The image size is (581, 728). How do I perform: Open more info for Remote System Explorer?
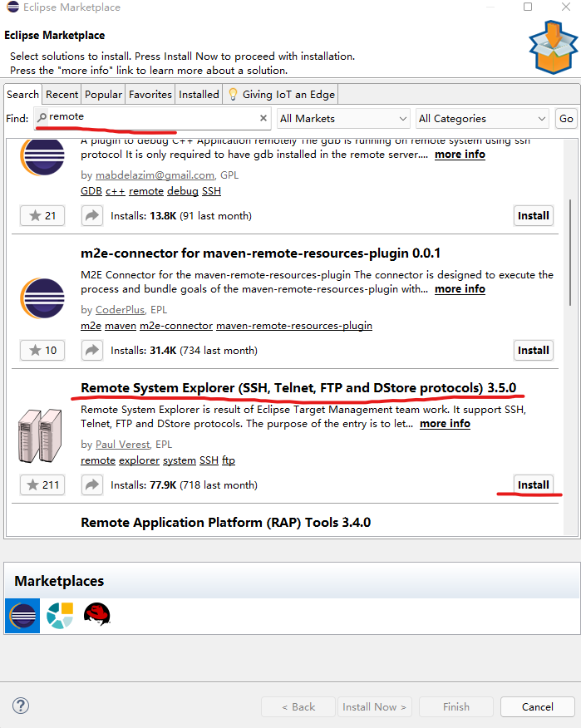click(445, 424)
